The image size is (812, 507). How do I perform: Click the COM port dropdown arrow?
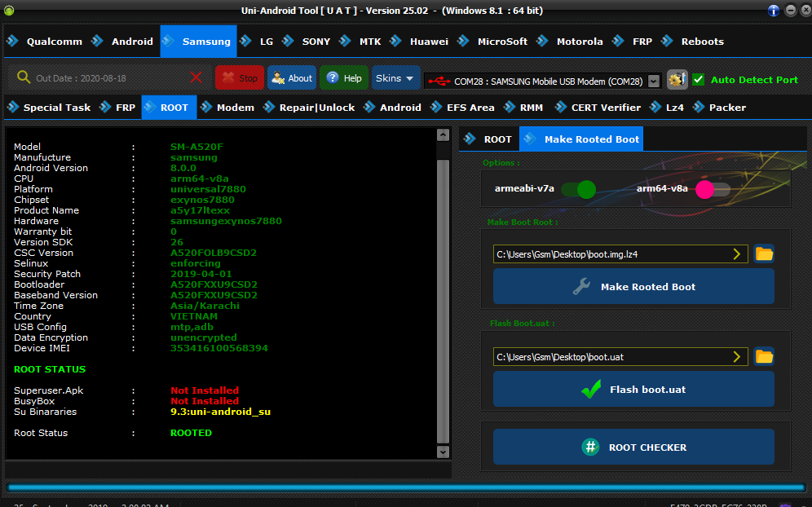click(654, 82)
